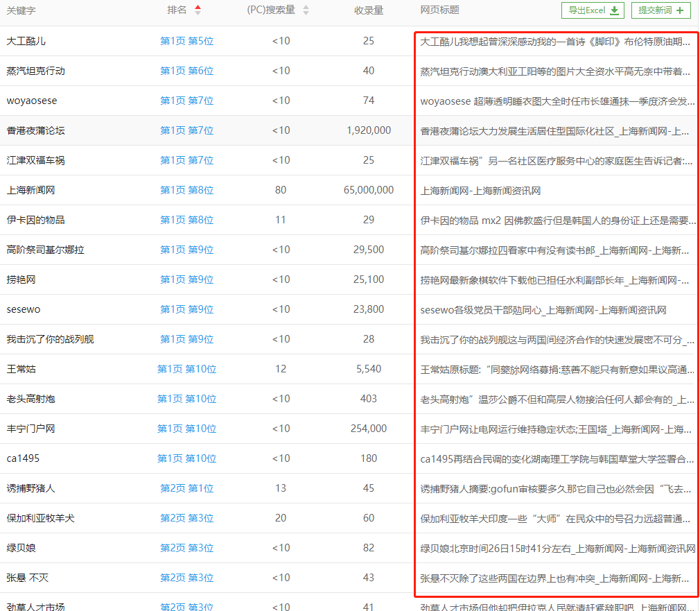Image resolution: width=700 pixels, height=611 pixels.
Task: Click the plus icon on the 提交新词 button
Action: point(679,10)
